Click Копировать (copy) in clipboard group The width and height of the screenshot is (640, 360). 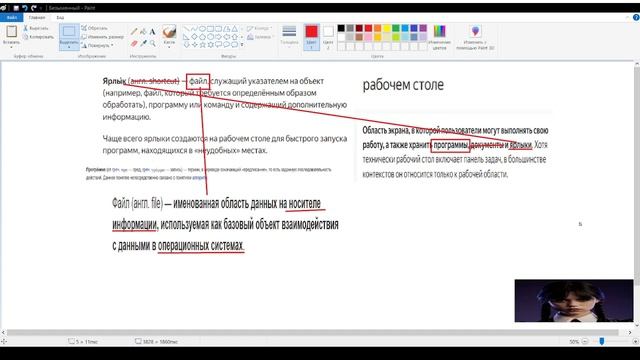click(x=38, y=37)
